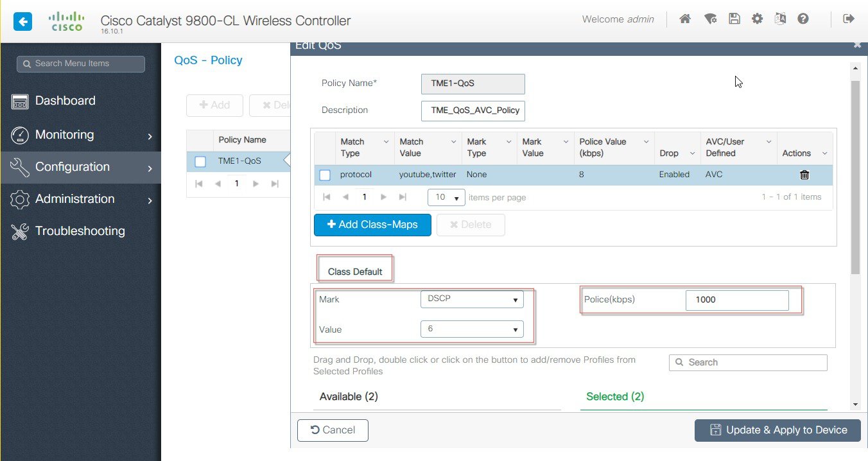Tick the protocol class-map row checkbox
868x461 pixels.
point(325,175)
